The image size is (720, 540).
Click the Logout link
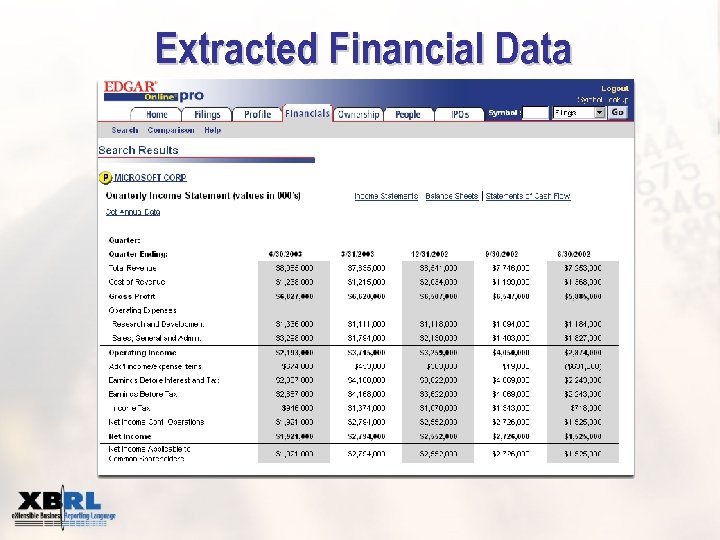point(615,89)
